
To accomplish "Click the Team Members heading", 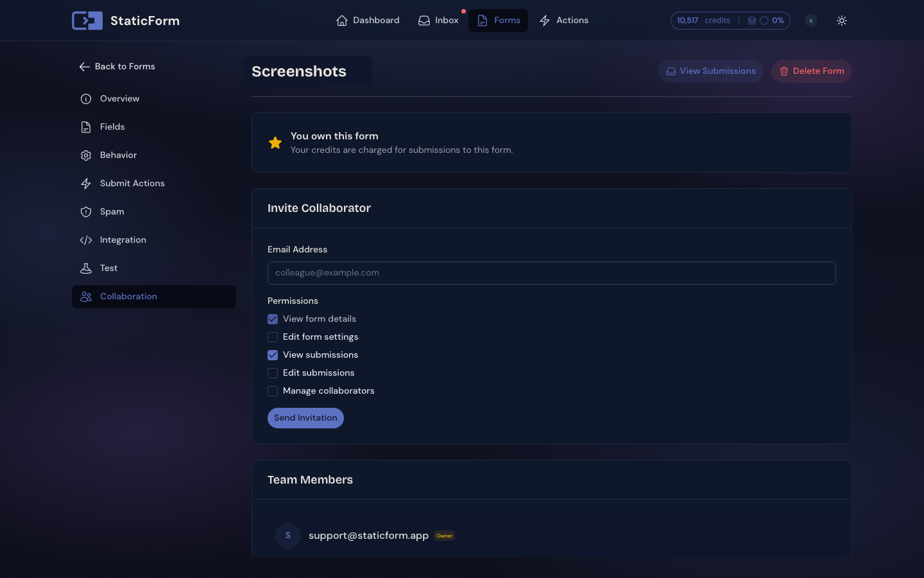I will tap(310, 480).
